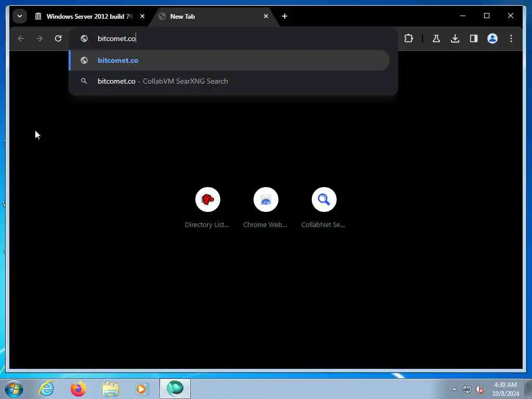Go back with the back arrow

(x=21, y=38)
